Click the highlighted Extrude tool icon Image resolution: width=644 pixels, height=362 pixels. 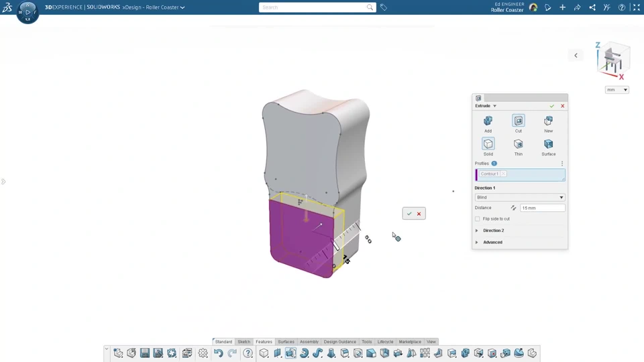tap(290, 353)
